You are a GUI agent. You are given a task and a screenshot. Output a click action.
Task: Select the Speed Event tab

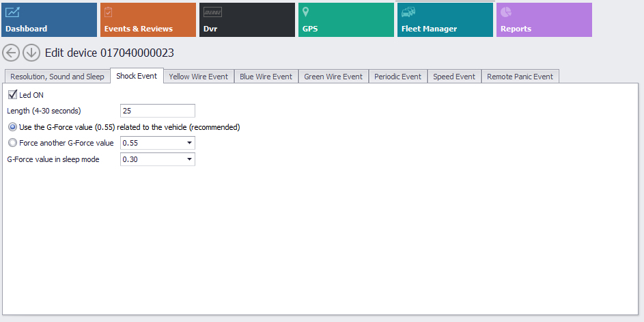point(454,77)
